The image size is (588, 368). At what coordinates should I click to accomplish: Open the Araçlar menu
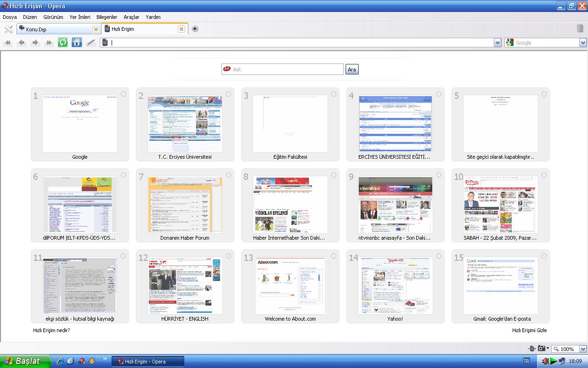pyautogui.click(x=131, y=17)
